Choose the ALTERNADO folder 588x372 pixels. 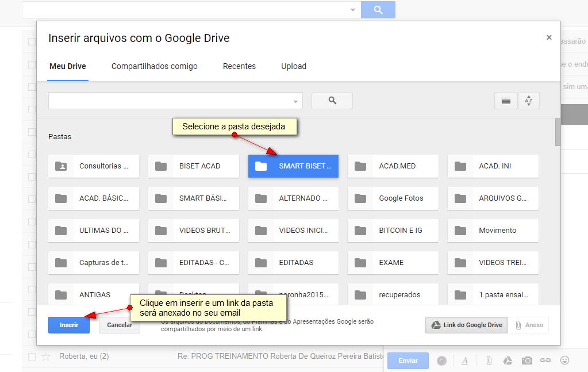(293, 198)
